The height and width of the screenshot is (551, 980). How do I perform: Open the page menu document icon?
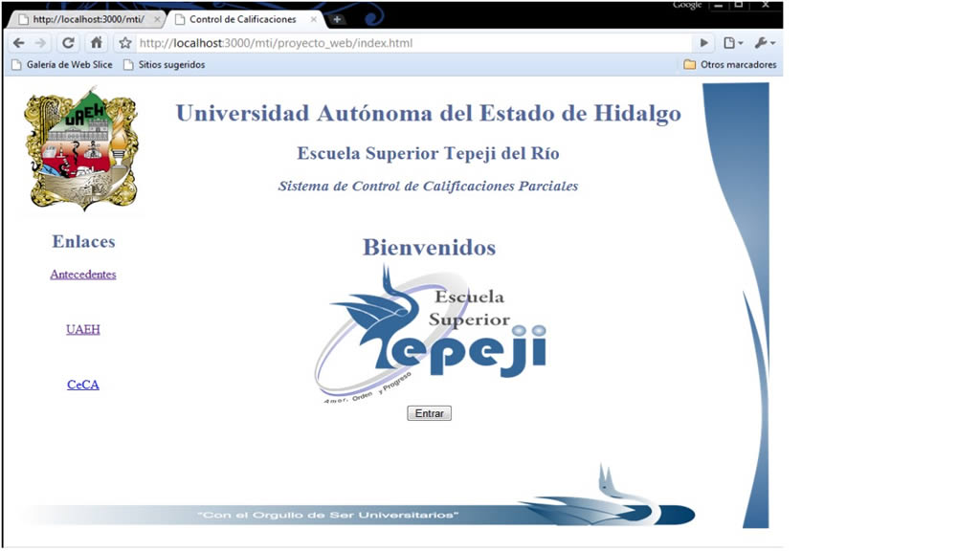(732, 43)
